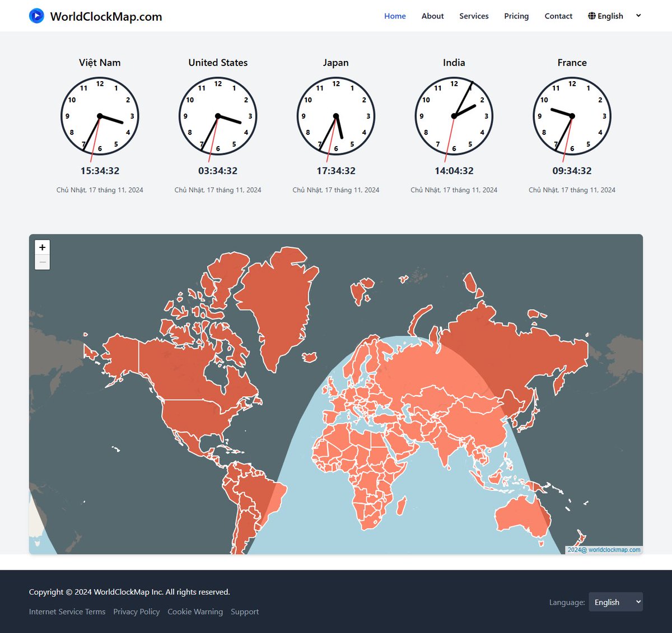Screen dimensions: 672x633
Task: Click the Japan analog clock
Action: click(x=336, y=116)
